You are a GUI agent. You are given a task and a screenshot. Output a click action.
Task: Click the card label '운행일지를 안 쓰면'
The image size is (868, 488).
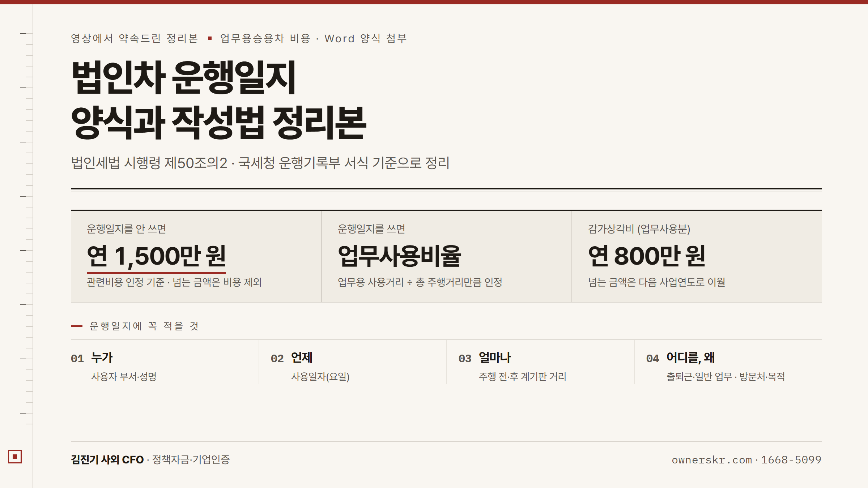(126, 229)
